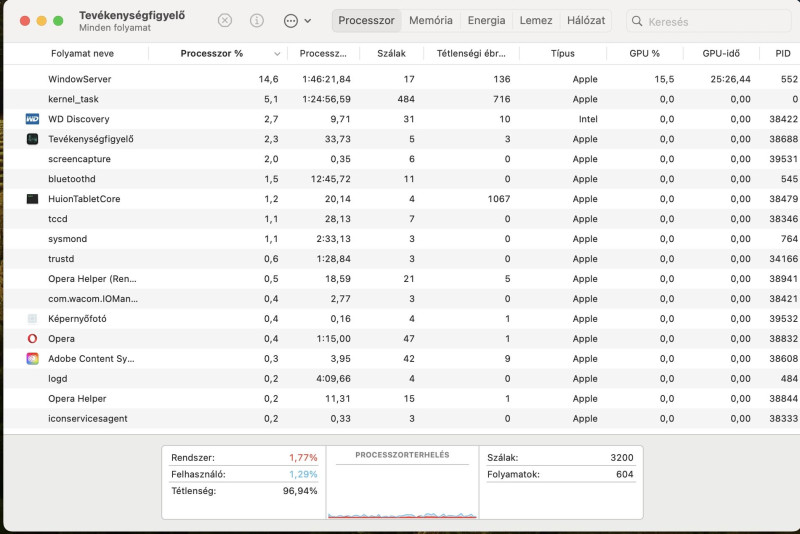Select the HuionTabletCore process name

(x=84, y=199)
